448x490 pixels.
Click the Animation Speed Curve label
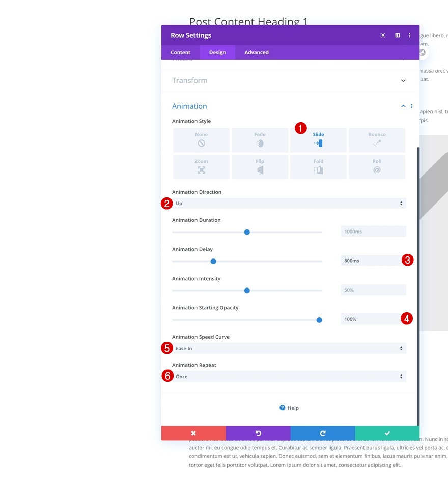201,337
